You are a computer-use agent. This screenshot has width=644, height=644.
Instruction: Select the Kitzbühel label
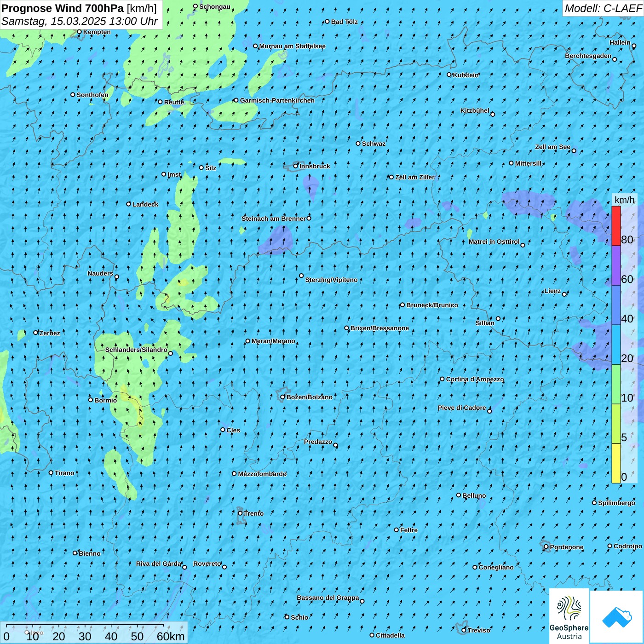click(475, 110)
